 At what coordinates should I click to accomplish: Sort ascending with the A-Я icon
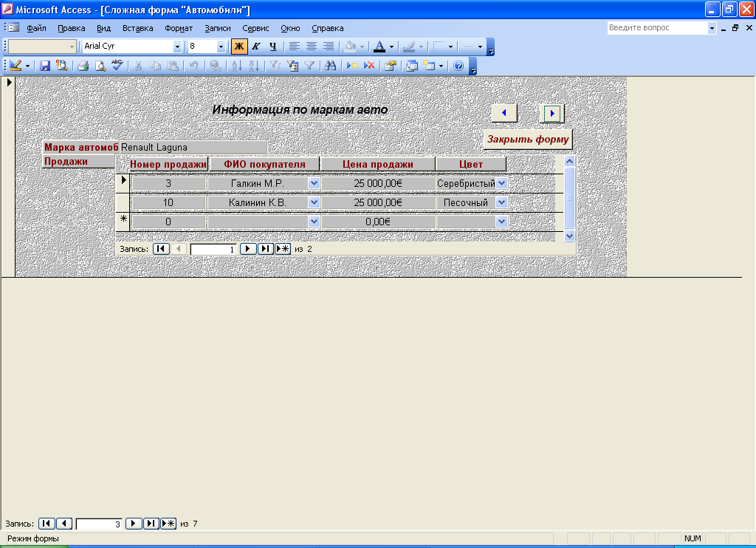[x=237, y=66]
